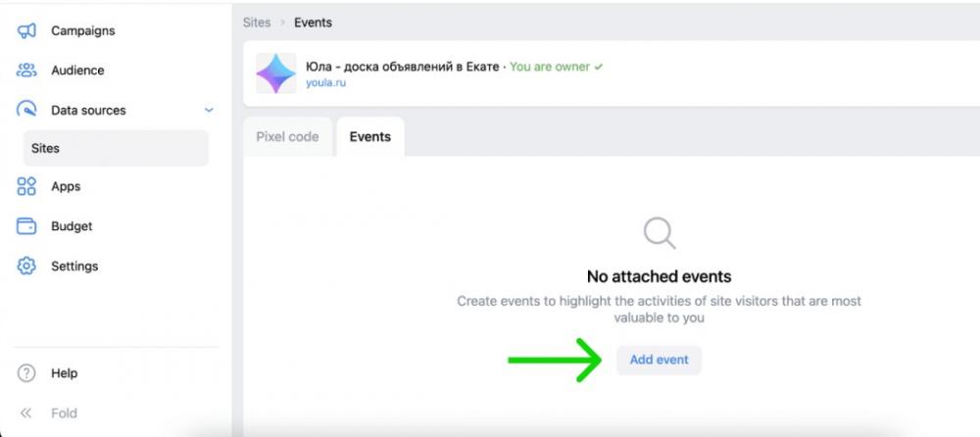The width and height of the screenshot is (980, 437).
Task: Click the magnifier icon above No attached events
Action: coord(660,234)
